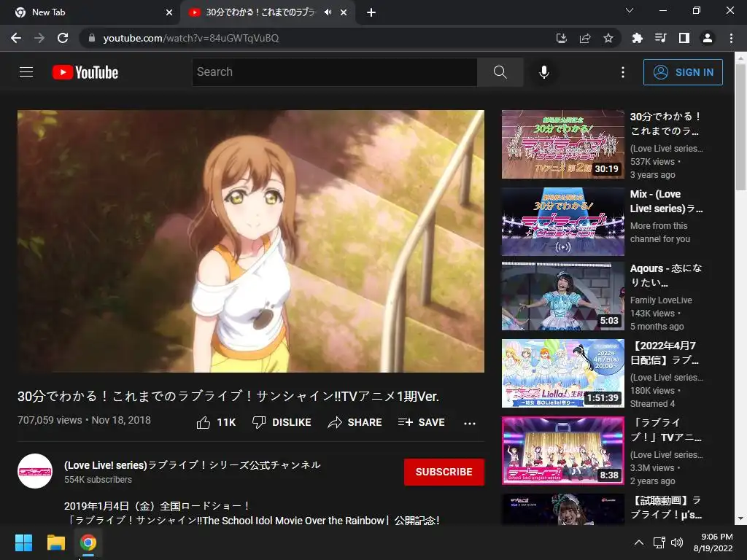Image resolution: width=747 pixels, height=560 pixels.
Task: Open the Aqours 5:03 video thumbnail
Action: pyautogui.click(x=562, y=296)
